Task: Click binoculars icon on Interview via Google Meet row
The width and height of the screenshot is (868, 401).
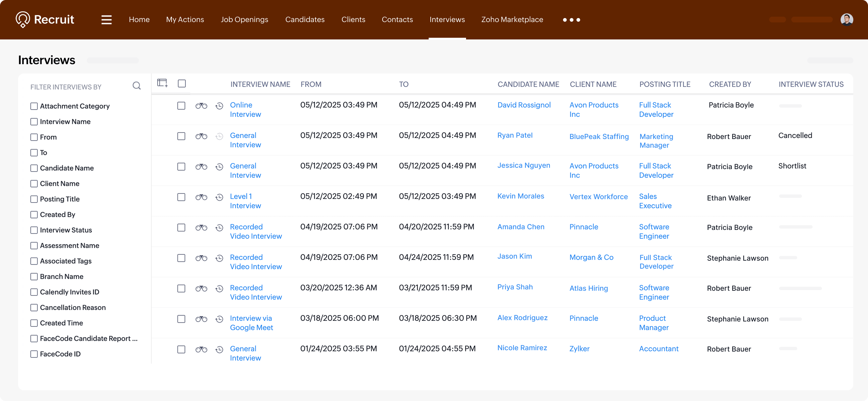Action: 201,319
